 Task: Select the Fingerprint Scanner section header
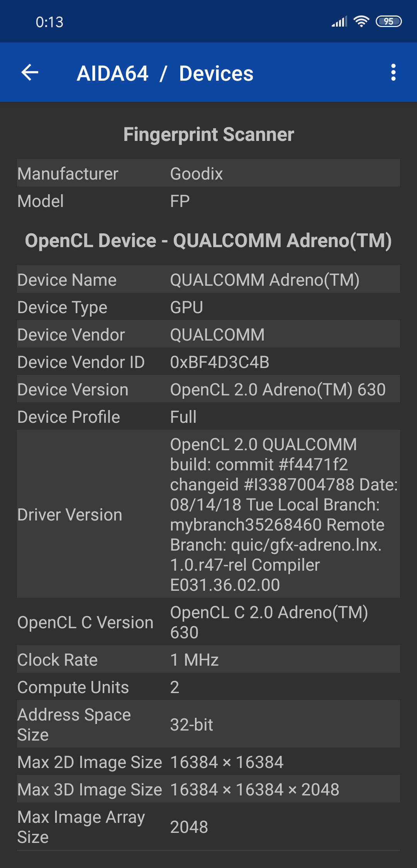tap(208, 134)
